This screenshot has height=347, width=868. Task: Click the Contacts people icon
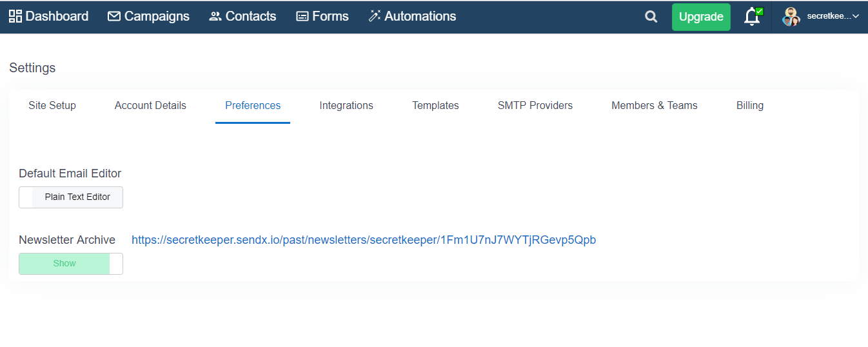(215, 17)
